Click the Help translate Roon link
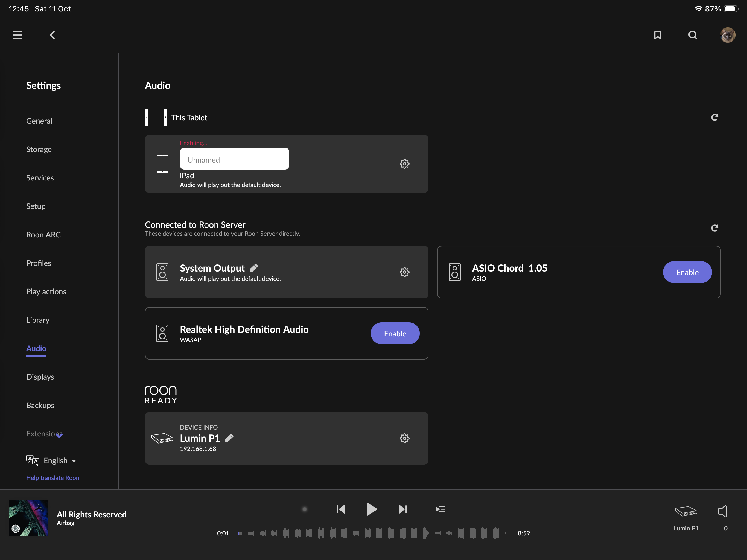 53,478
